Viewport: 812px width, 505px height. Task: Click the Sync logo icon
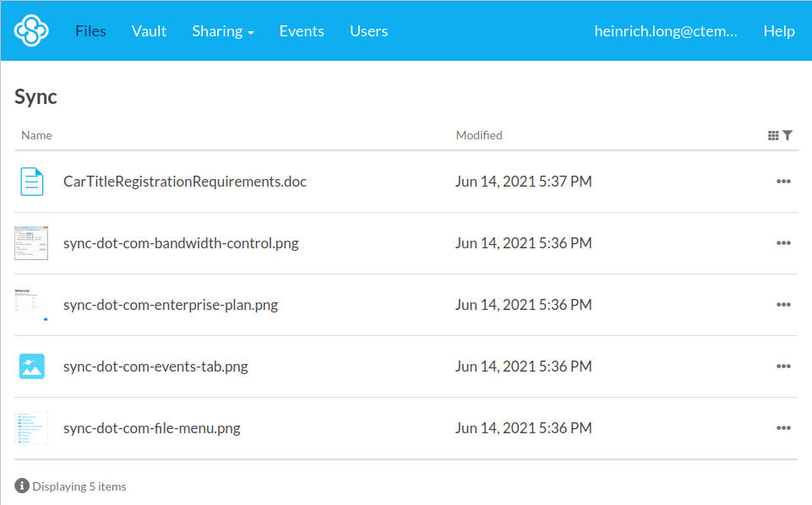point(31,30)
